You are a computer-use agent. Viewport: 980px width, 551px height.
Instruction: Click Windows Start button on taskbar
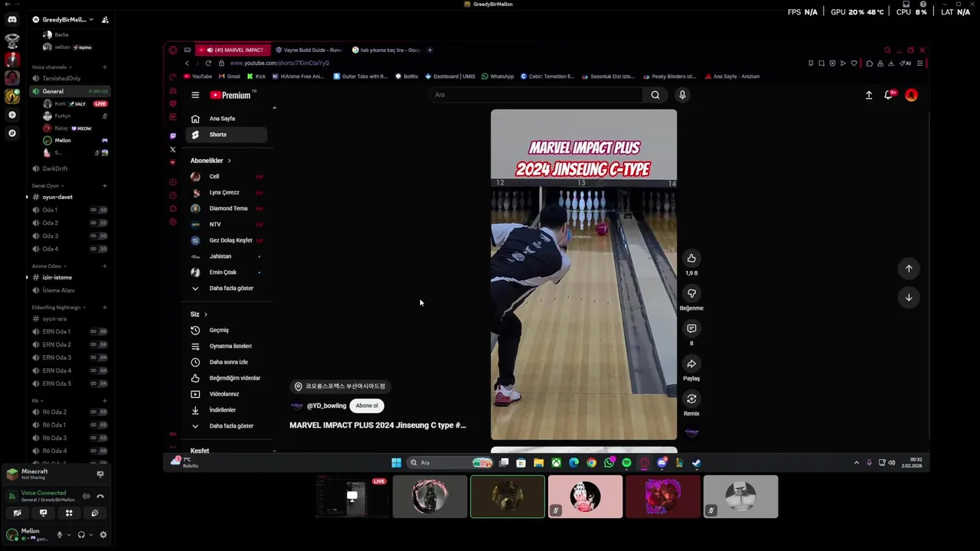(x=396, y=463)
